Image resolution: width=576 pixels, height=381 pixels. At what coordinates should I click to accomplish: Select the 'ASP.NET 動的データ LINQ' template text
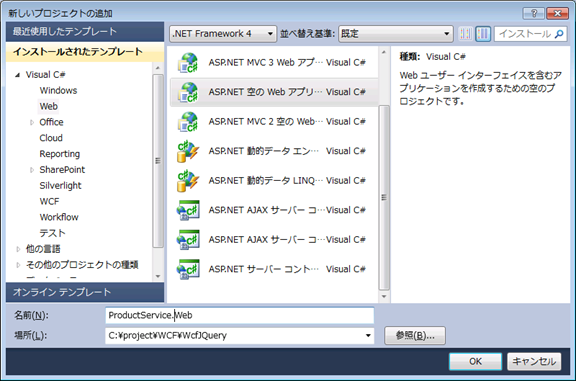[266, 181]
